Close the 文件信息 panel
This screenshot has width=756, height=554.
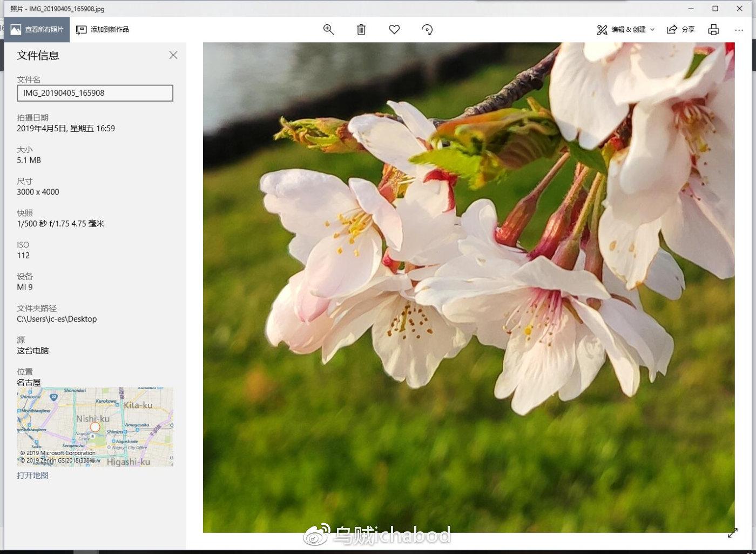173,55
